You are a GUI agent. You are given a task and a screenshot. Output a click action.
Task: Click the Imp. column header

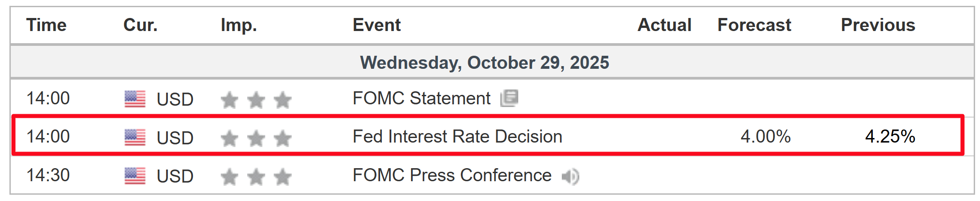239,26
